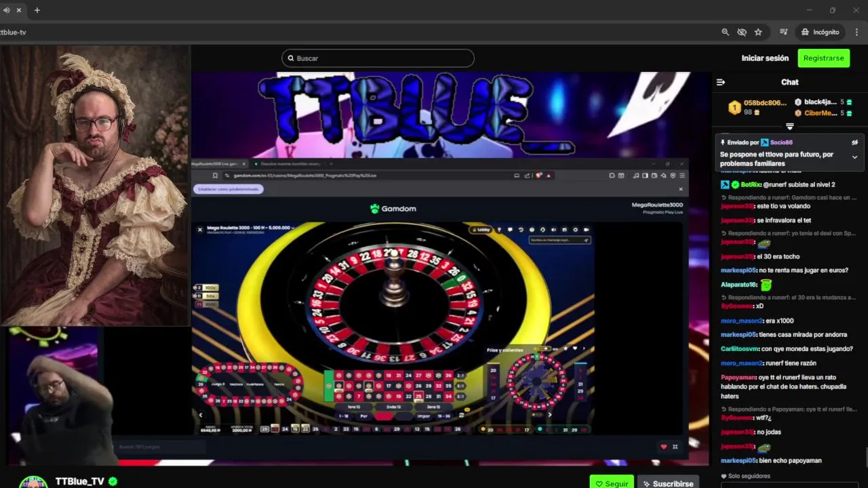Open the Chrome three-dot menu
Image resolution: width=868 pixels, height=488 pixels.
point(856,32)
